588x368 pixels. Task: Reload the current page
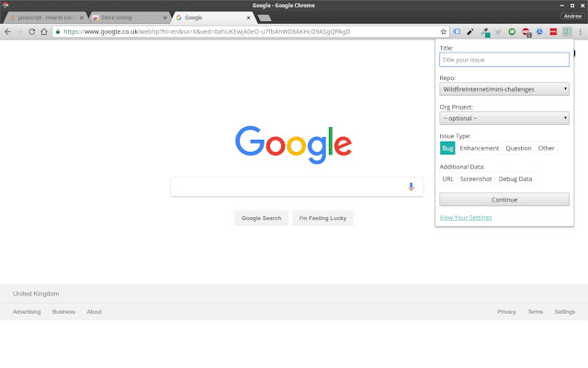(32, 32)
